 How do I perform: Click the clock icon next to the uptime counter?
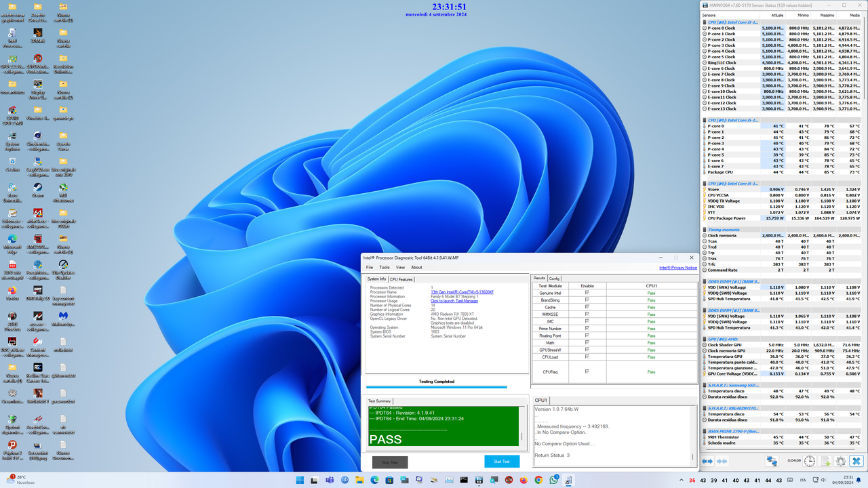(810, 461)
